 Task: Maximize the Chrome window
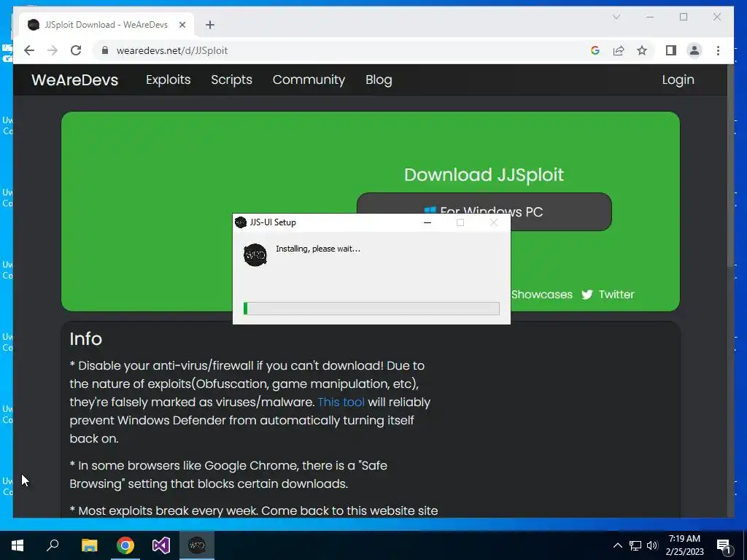point(683,17)
